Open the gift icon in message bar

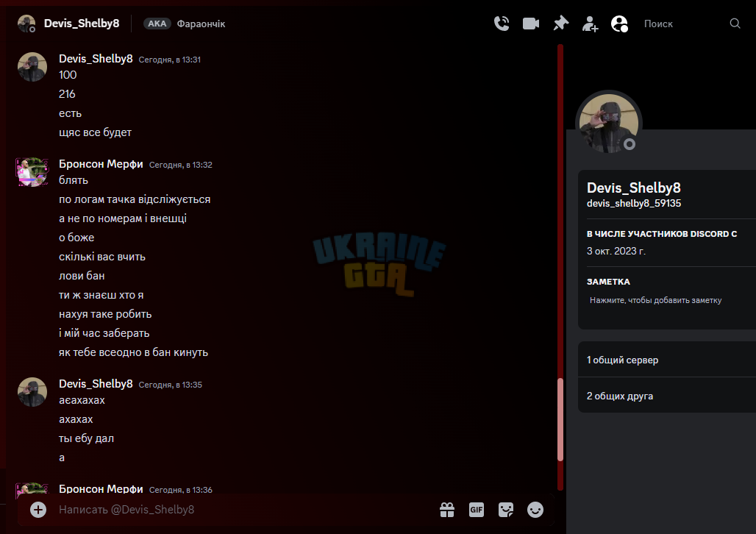[447, 510]
